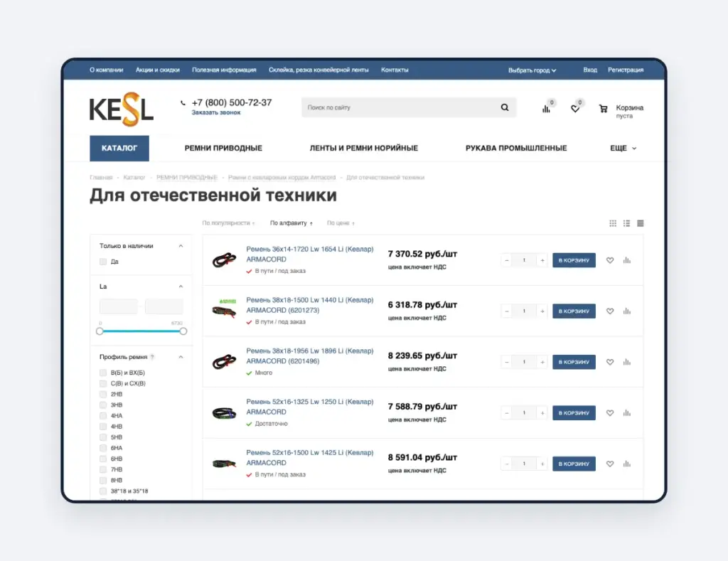Switch to compact table view
This screenshot has height=561, width=728.
coord(641,223)
